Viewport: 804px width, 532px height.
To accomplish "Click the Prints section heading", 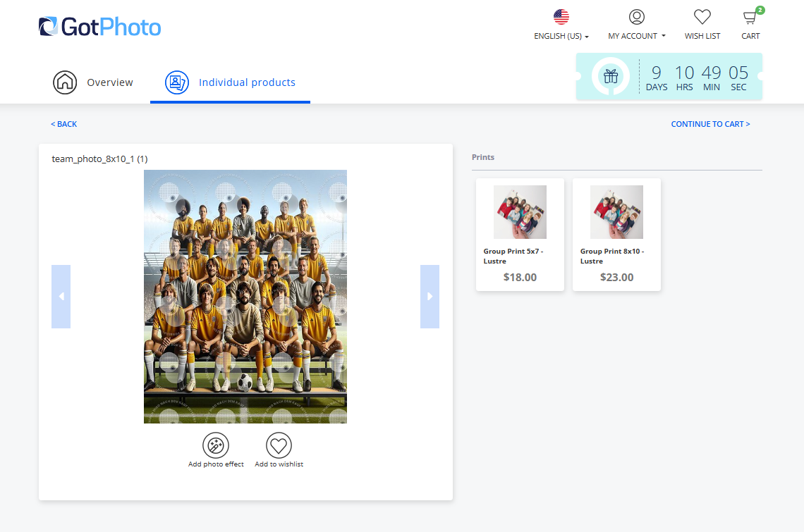I will click(483, 157).
